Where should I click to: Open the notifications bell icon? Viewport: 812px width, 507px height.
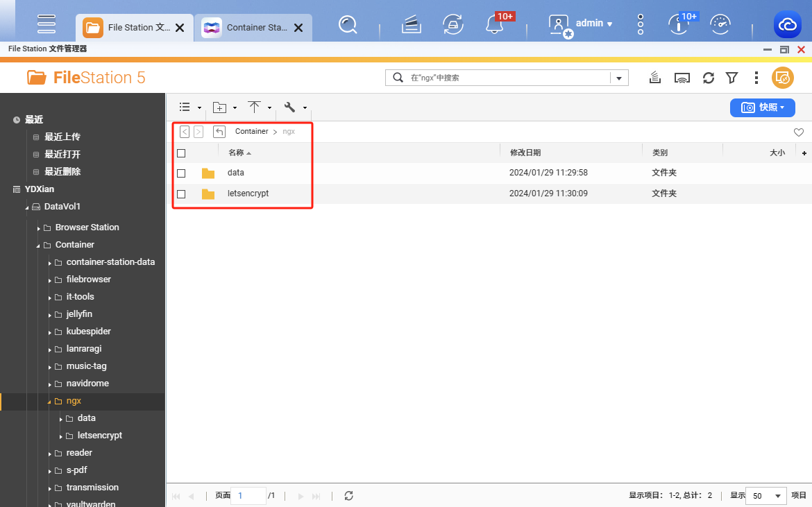click(x=495, y=24)
